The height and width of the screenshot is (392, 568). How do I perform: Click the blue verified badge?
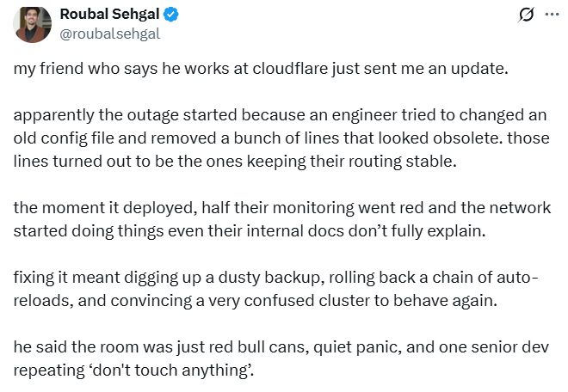[x=170, y=15]
